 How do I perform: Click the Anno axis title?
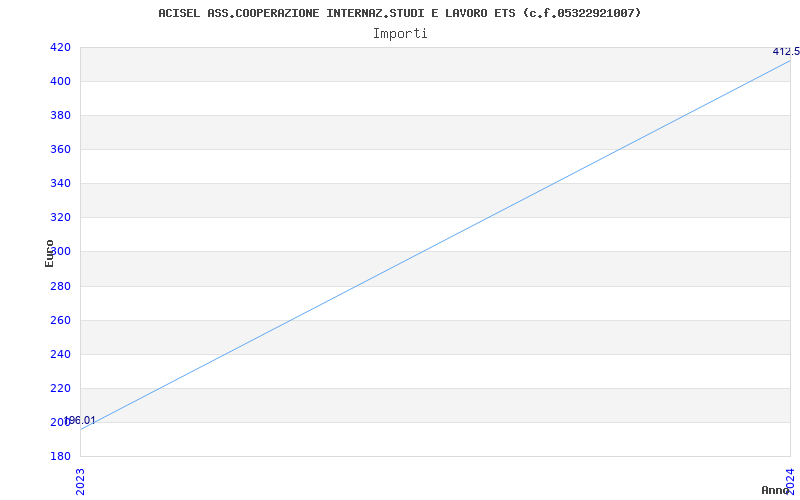click(776, 490)
